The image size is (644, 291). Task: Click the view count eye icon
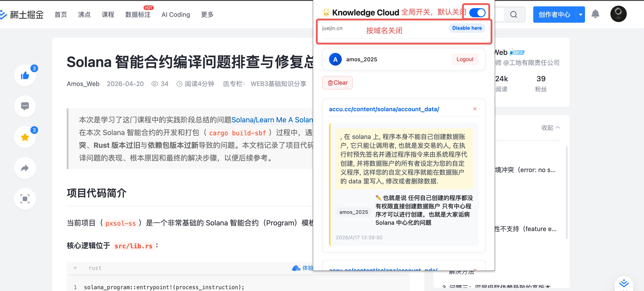point(155,84)
